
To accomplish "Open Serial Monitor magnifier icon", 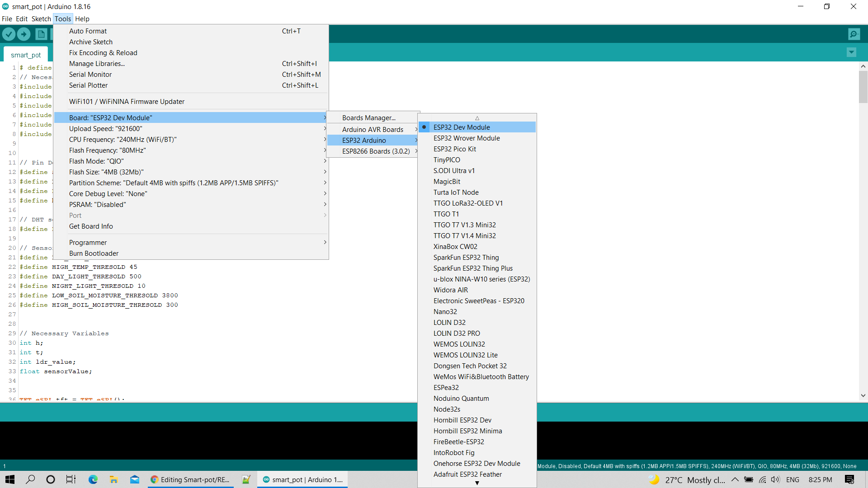I will pyautogui.click(x=854, y=34).
